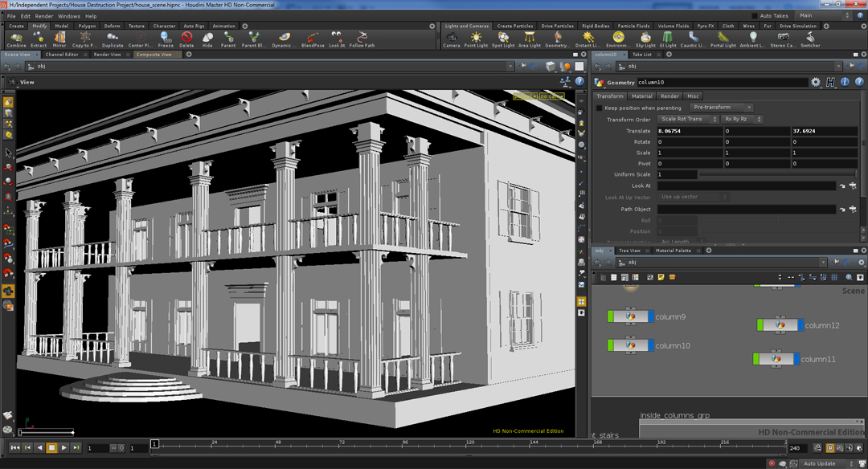Add a Camera from the shelf
The image size is (868, 469).
pos(451,39)
